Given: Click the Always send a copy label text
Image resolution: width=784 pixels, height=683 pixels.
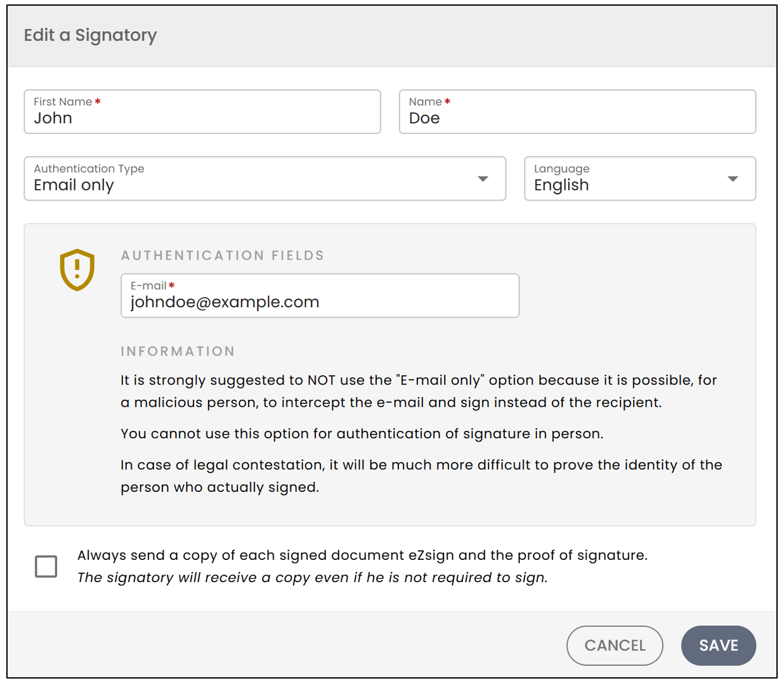Looking at the screenshot, I should pos(362,555).
